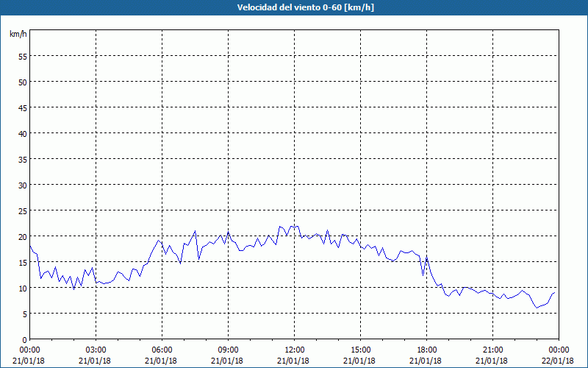Screen dimensions: 588x368
Task: Click the y-axis value 0
Action: click(x=25, y=340)
